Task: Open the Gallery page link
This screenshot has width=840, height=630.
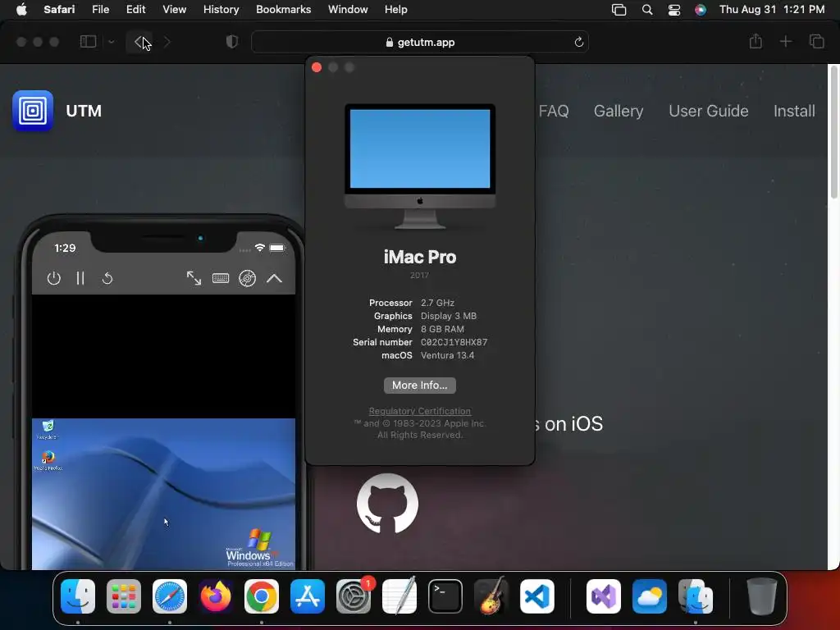Action: pos(619,111)
